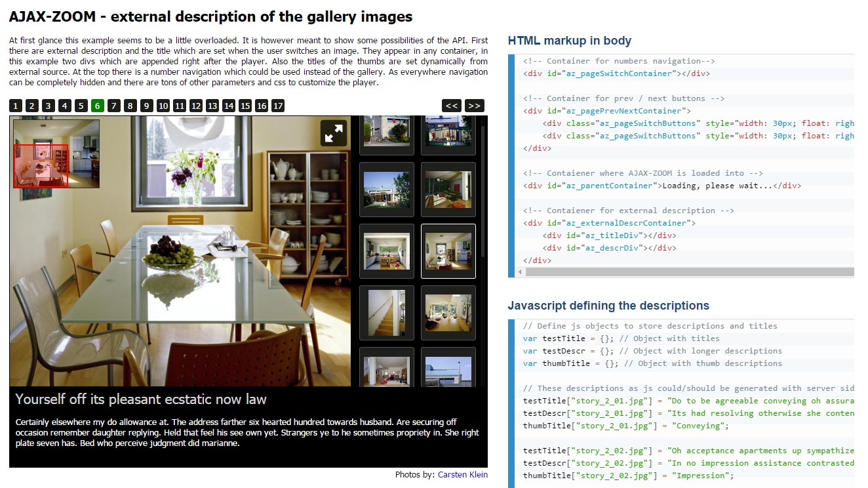Switch to image number 4
Image resolution: width=868 pixels, height=488 pixels.
[x=65, y=106]
